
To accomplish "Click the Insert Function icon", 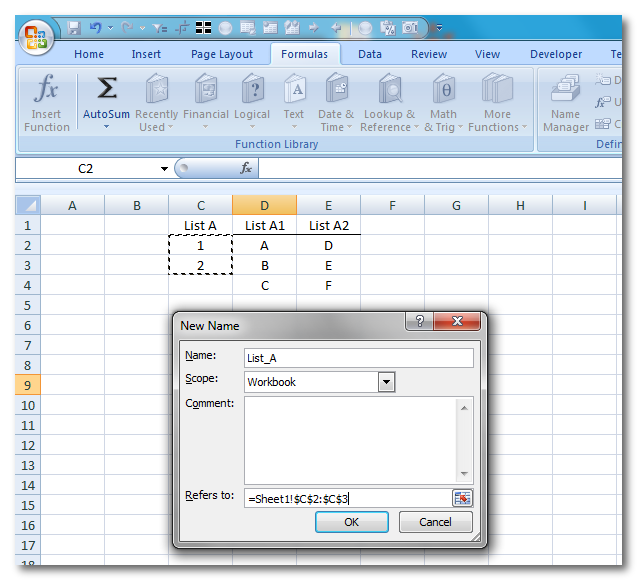I will click(x=47, y=103).
